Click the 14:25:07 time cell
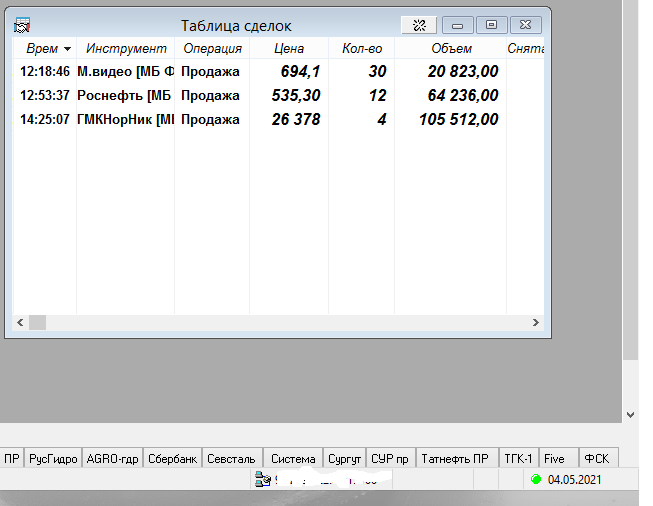The width and height of the screenshot is (653, 506). (45, 120)
